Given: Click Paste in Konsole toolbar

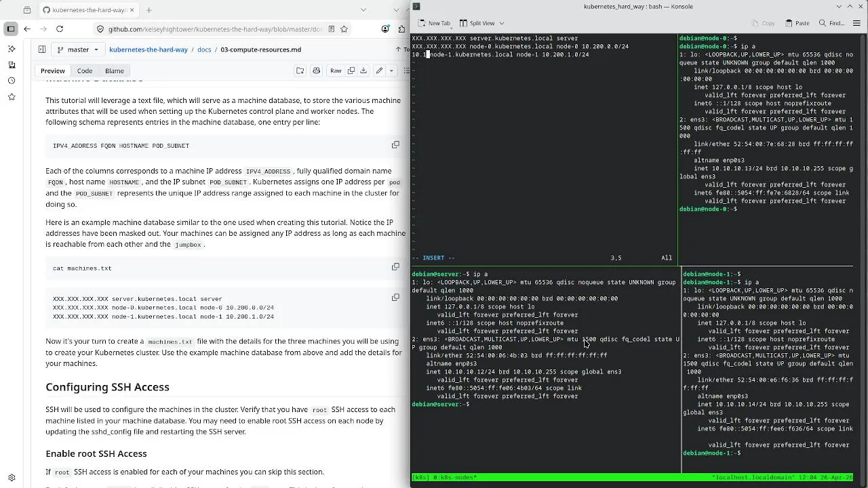Looking at the screenshot, I should click(x=797, y=23).
